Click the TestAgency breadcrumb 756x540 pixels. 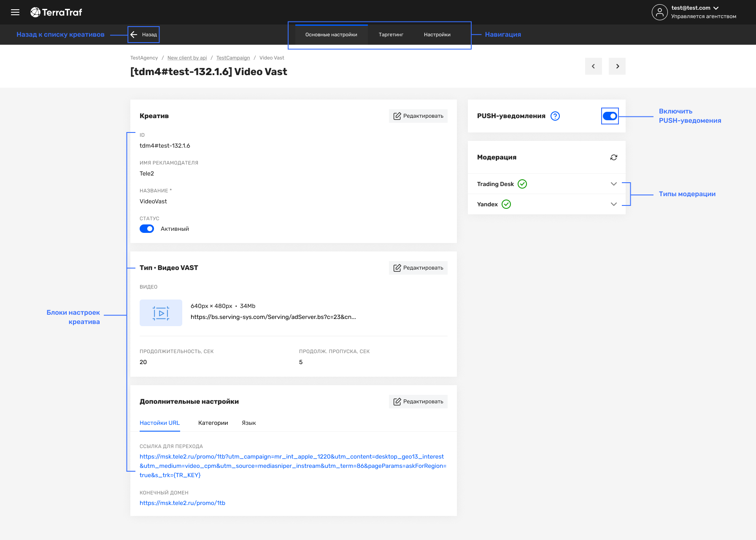coord(144,58)
